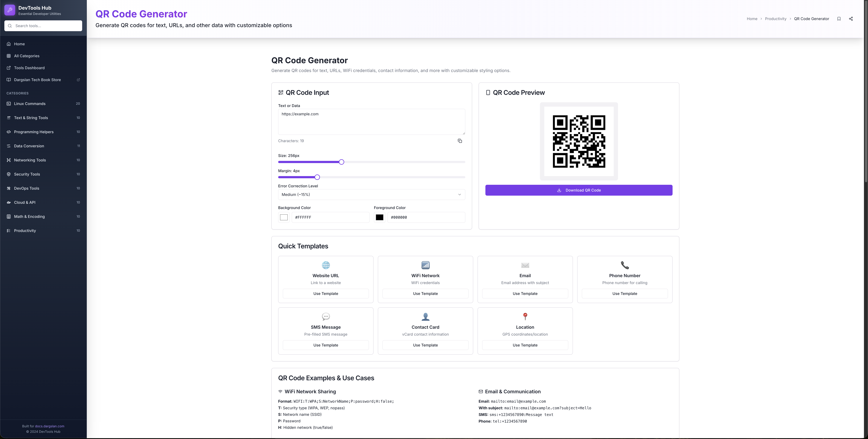Viewport: 868px width, 439px height.
Task: Copy text using the copy icon
Action: (x=460, y=141)
